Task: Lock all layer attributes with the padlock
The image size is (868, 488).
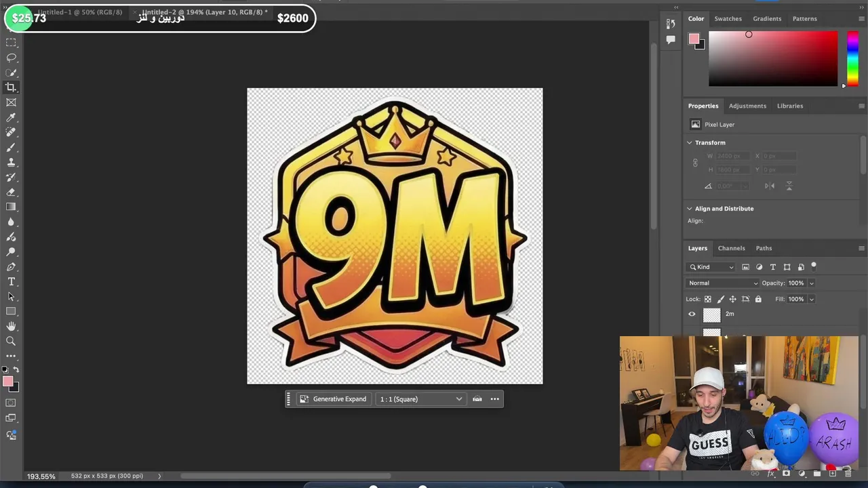Action: click(758, 299)
